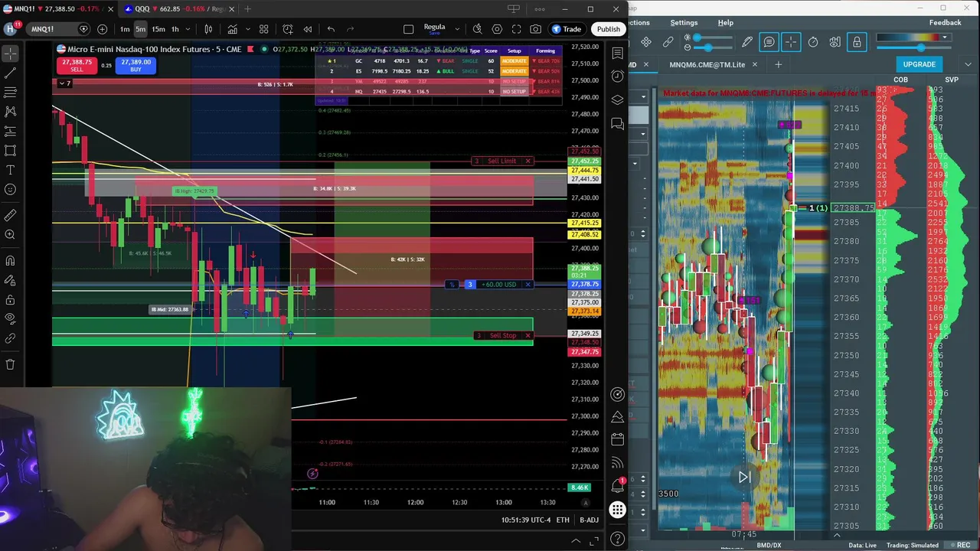
Task: Toggle Bookmap crosshair tool
Action: 791,42
